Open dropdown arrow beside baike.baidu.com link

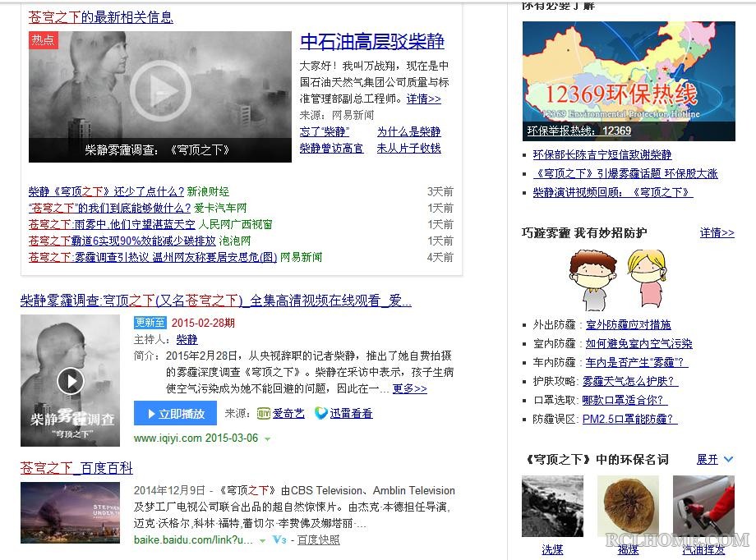coord(262,541)
